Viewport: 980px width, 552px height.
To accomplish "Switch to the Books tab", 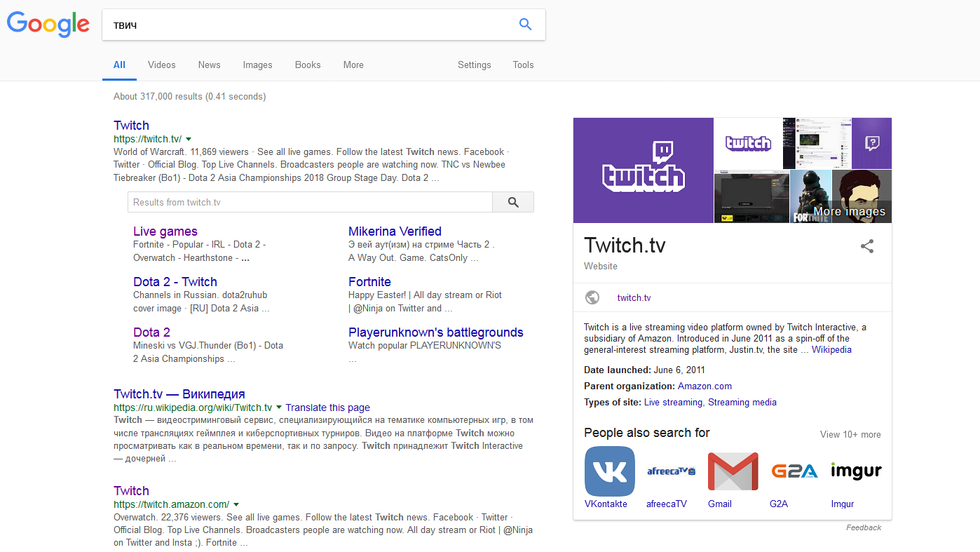I will pos(308,65).
